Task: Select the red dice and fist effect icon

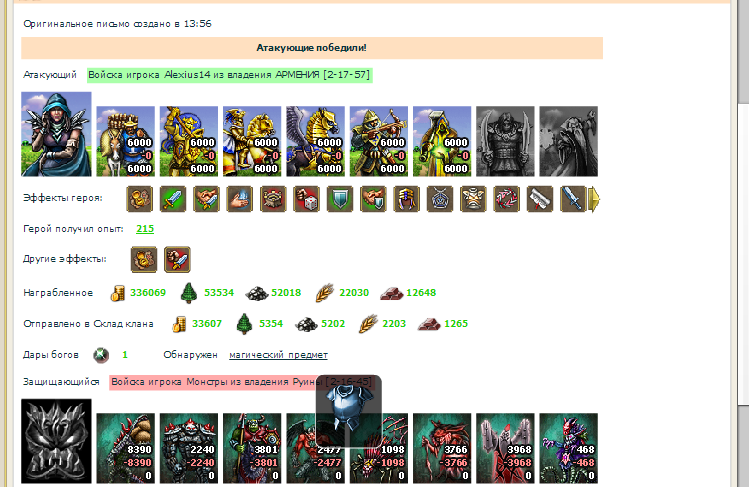Action: point(306,199)
